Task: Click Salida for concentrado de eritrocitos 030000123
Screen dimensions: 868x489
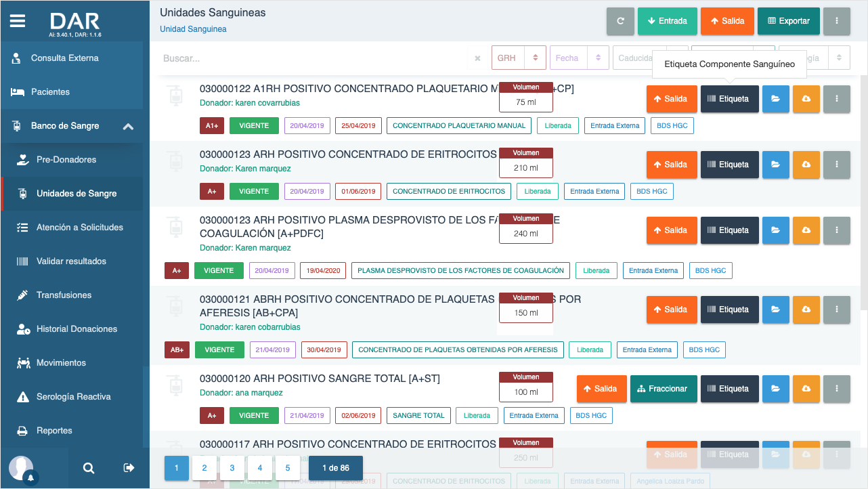Action: pyautogui.click(x=672, y=165)
